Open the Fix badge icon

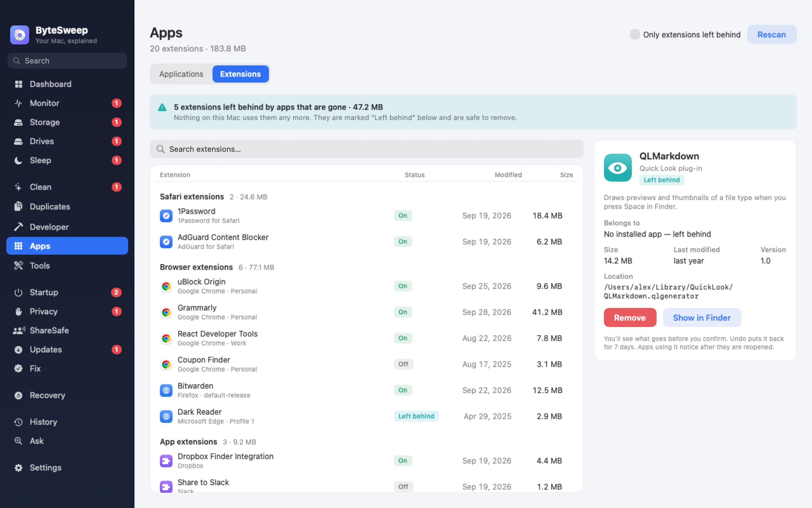pos(18,369)
